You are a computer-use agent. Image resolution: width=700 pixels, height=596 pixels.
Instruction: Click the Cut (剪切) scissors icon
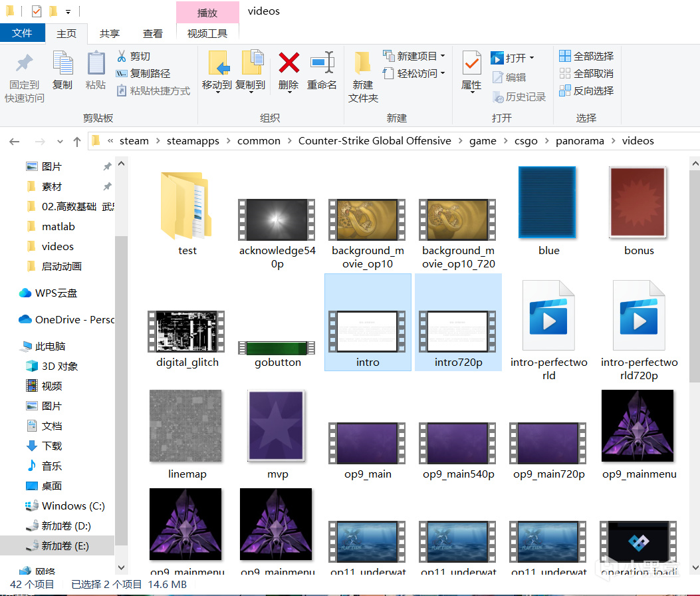(122, 57)
